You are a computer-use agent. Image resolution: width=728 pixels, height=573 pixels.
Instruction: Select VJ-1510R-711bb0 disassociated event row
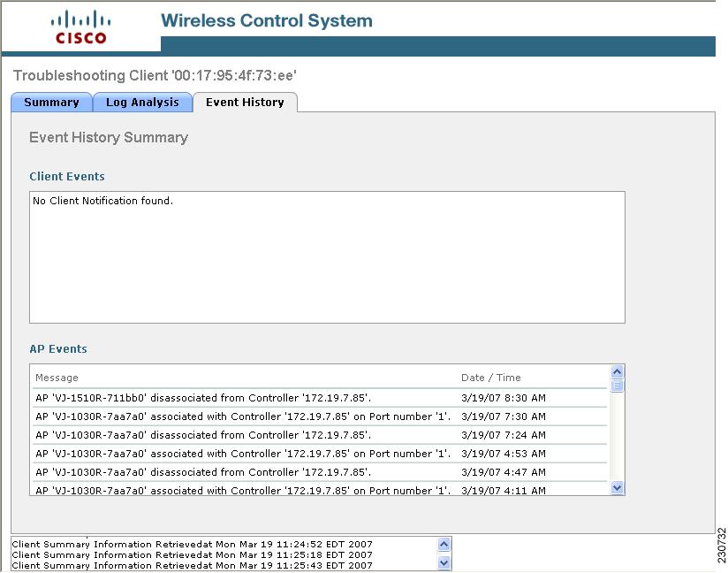click(320, 398)
